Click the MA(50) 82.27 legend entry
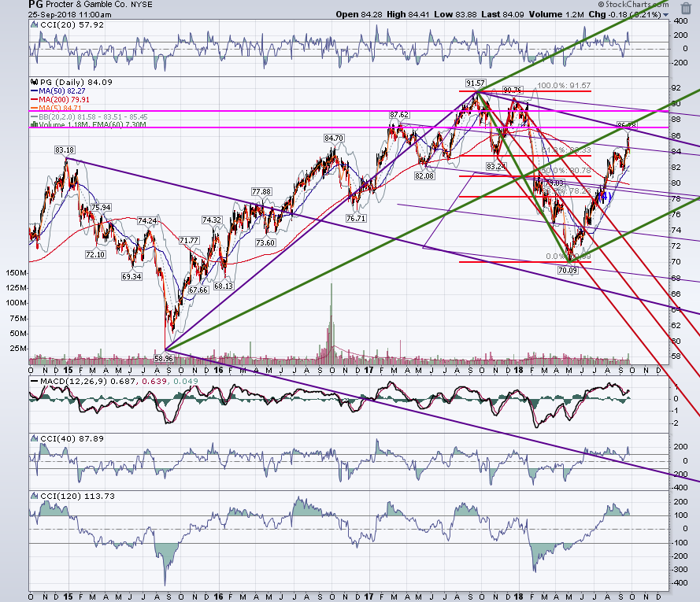The image size is (700, 602). point(61,91)
